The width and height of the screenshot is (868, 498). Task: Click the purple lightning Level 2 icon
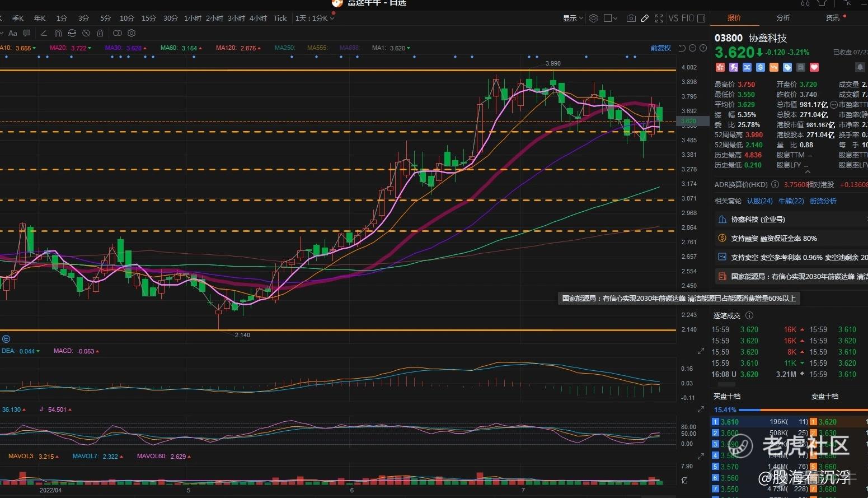pyautogui.click(x=733, y=67)
